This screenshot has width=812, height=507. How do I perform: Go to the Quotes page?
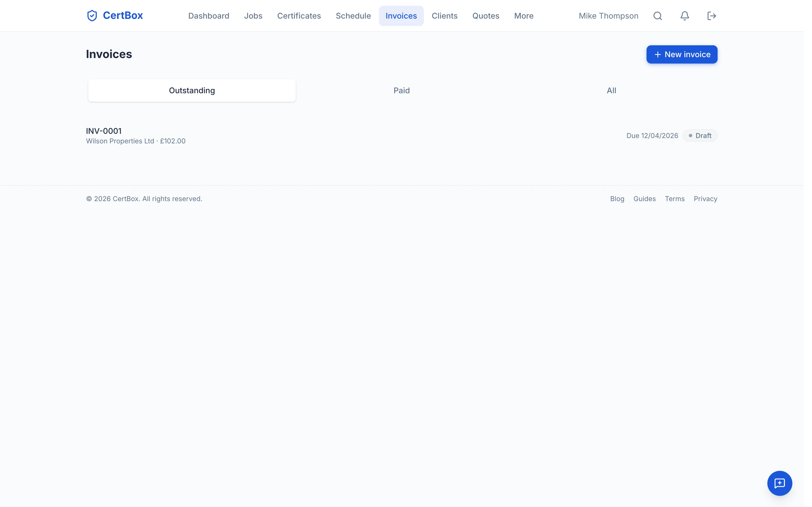486,16
